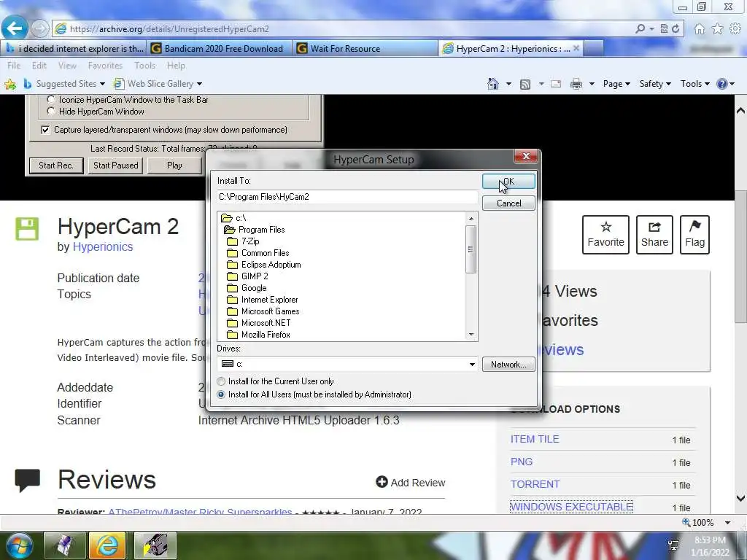The height and width of the screenshot is (560, 747).
Task: Open Favorites star icon at top right
Action: [x=717, y=29]
